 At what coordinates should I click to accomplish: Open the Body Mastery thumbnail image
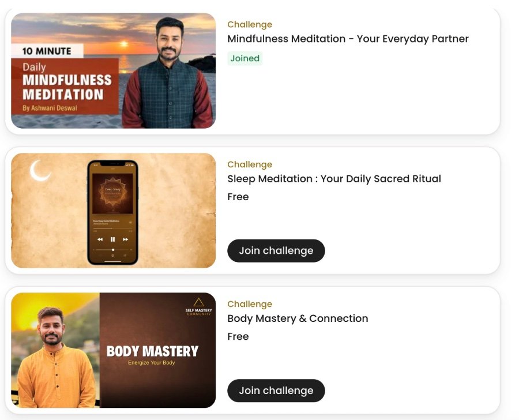coord(113,350)
